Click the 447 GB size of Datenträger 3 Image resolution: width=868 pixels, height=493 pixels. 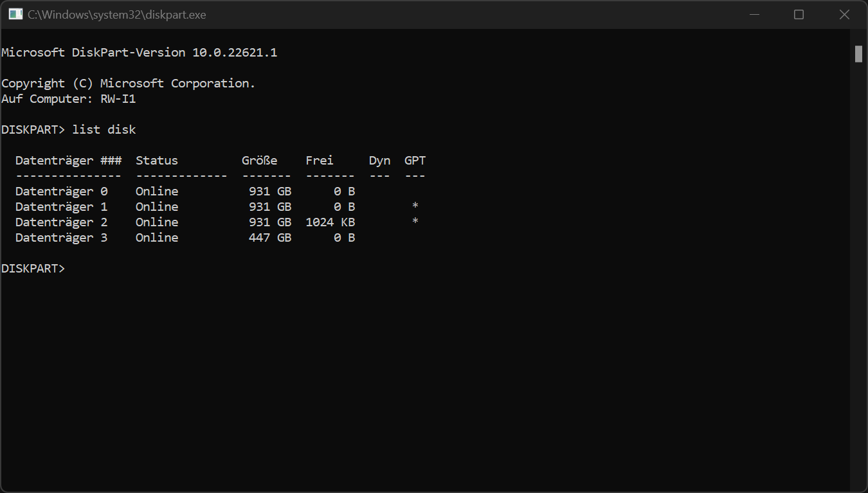270,238
